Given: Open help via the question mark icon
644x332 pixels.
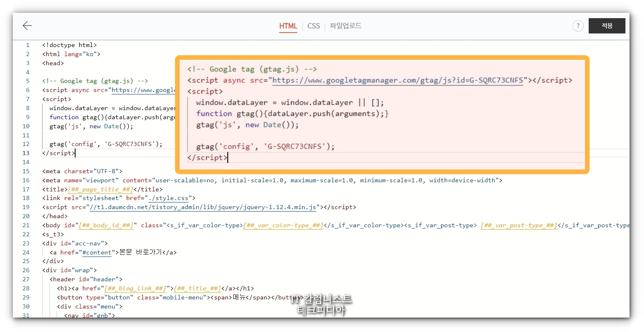Looking at the screenshot, I should coord(578,26).
